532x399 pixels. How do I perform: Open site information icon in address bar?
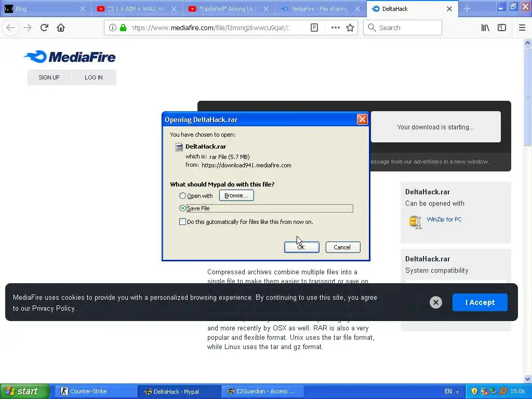pos(113,28)
